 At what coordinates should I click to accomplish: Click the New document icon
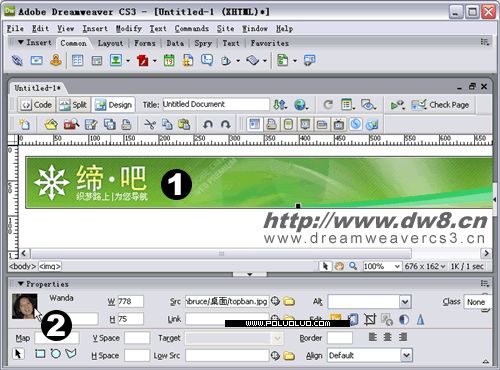tap(24, 124)
